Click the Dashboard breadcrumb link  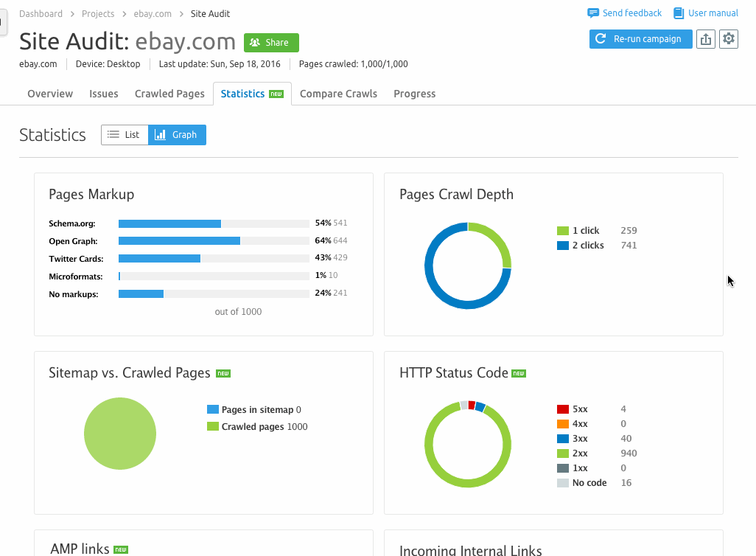tap(41, 13)
